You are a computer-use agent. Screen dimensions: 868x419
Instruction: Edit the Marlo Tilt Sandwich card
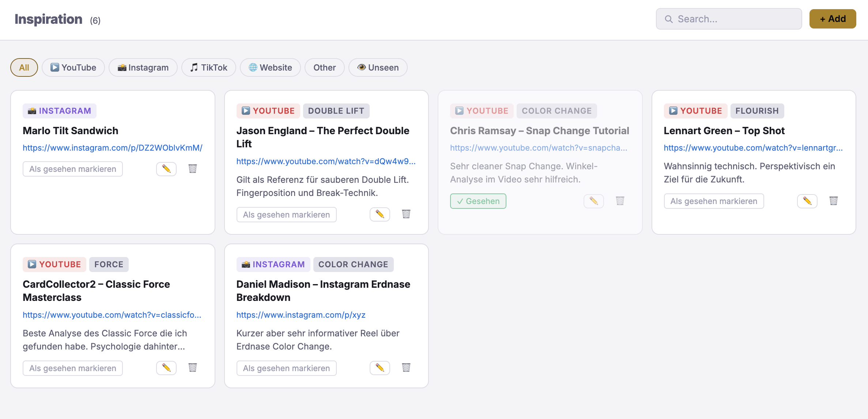tap(166, 169)
